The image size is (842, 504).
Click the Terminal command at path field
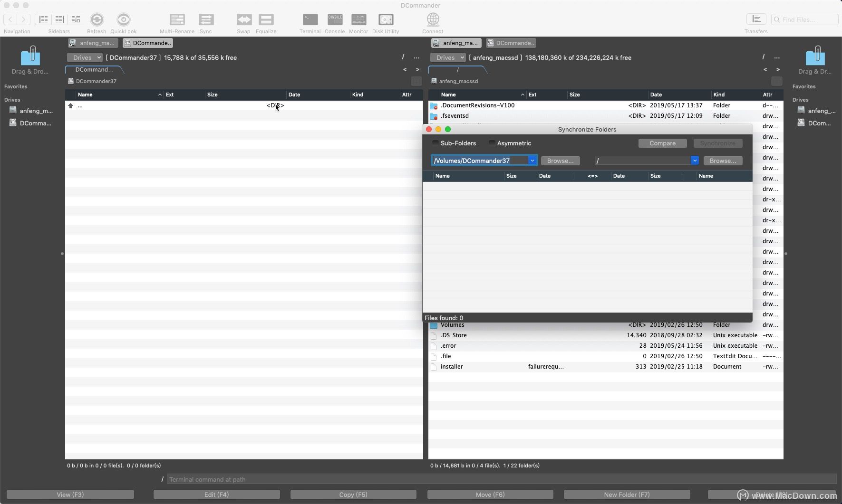click(501, 479)
